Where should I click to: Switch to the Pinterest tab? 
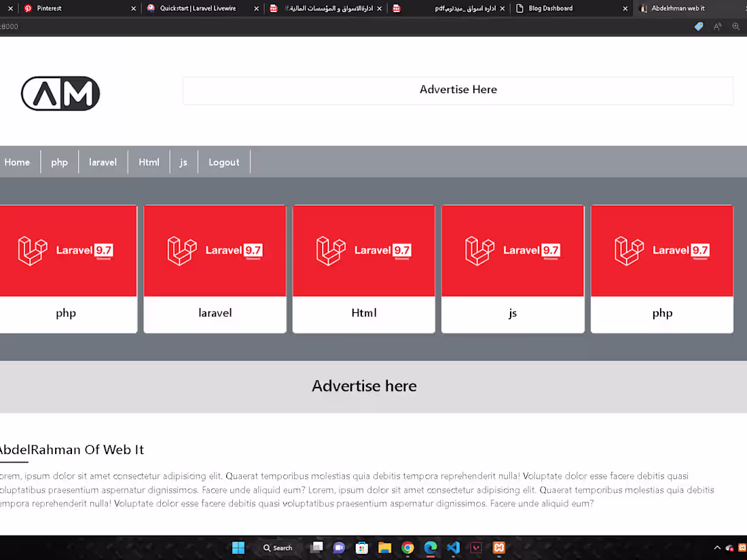[x=79, y=8]
